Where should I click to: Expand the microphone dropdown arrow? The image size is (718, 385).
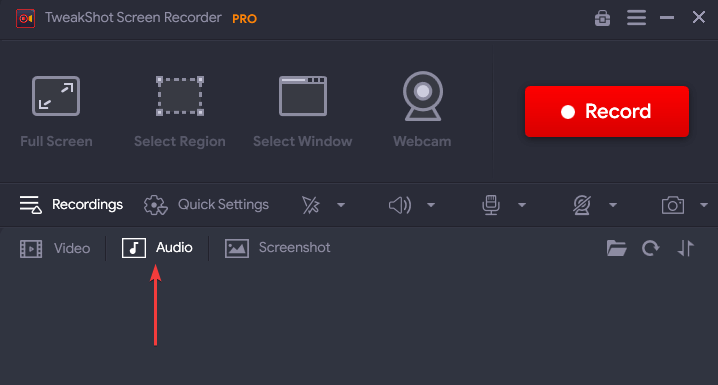522,205
